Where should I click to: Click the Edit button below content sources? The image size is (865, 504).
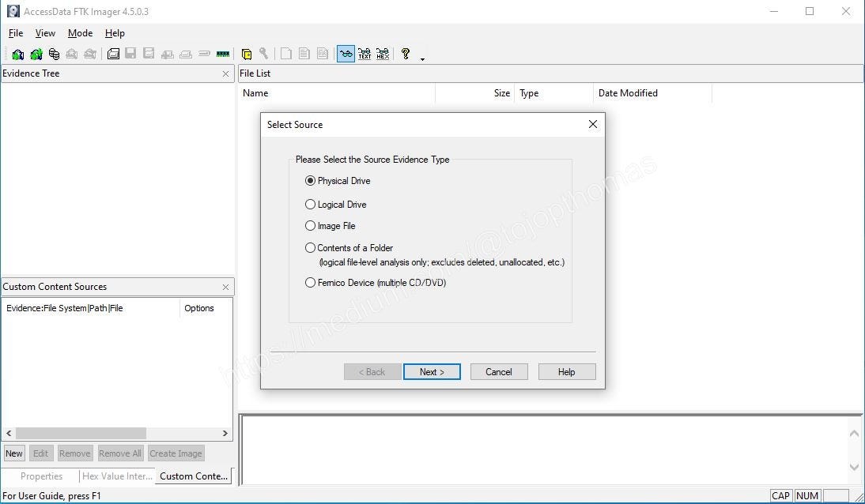click(x=40, y=453)
